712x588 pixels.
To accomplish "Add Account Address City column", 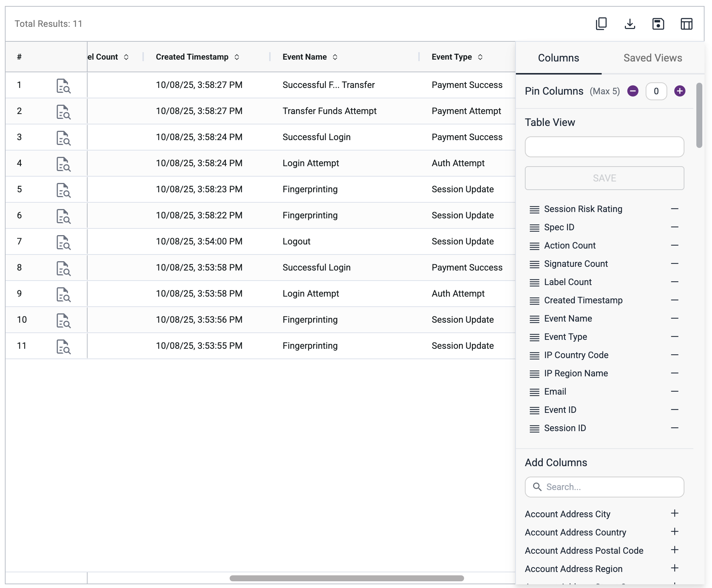I will (674, 513).
